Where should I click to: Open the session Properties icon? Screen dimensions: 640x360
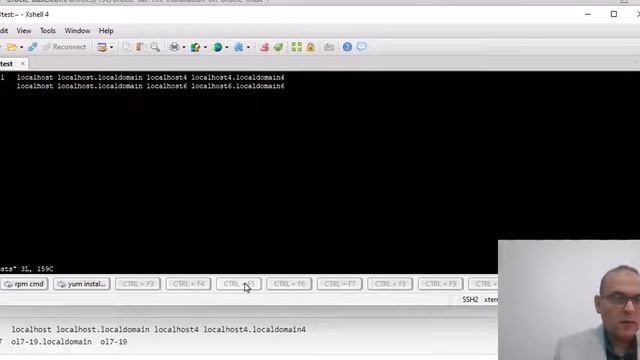(x=102, y=47)
